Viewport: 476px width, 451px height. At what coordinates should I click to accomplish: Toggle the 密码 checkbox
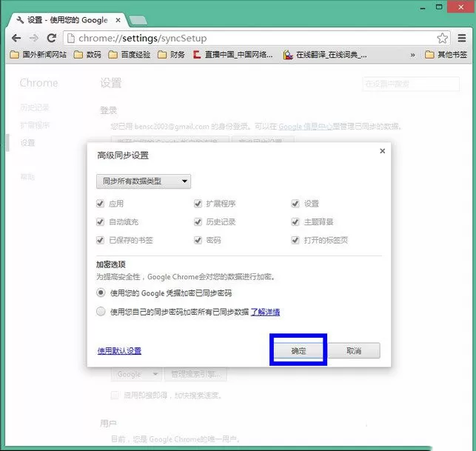[198, 240]
